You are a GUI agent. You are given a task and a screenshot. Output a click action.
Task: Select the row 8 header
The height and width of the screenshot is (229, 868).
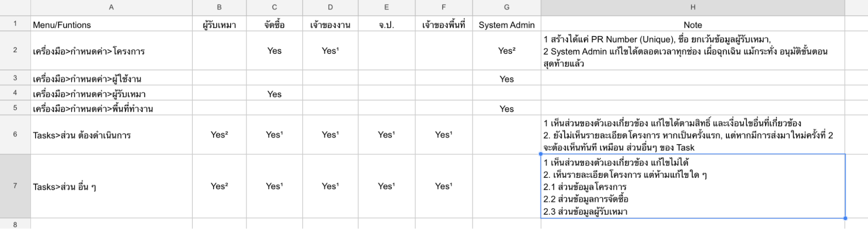point(15,224)
